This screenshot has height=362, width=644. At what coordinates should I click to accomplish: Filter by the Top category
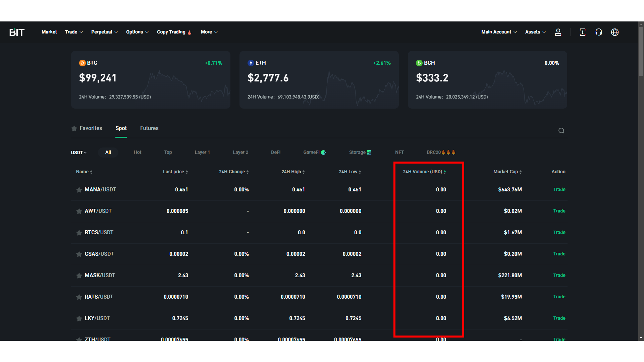168,152
